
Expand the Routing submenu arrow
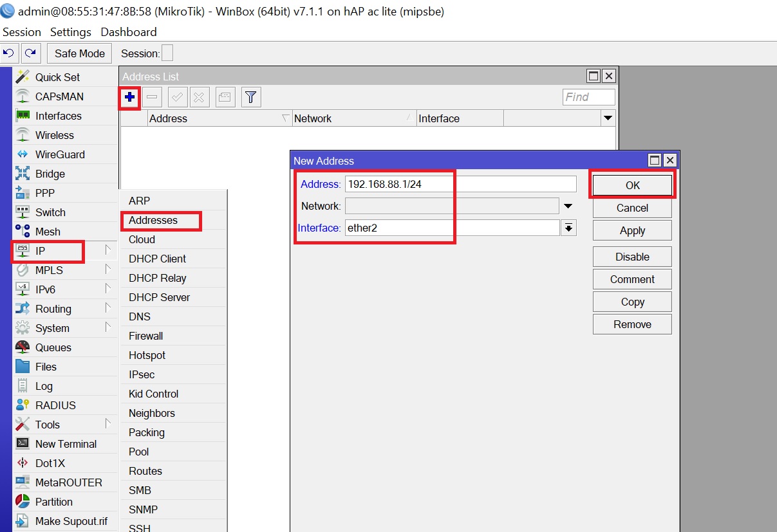108,308
